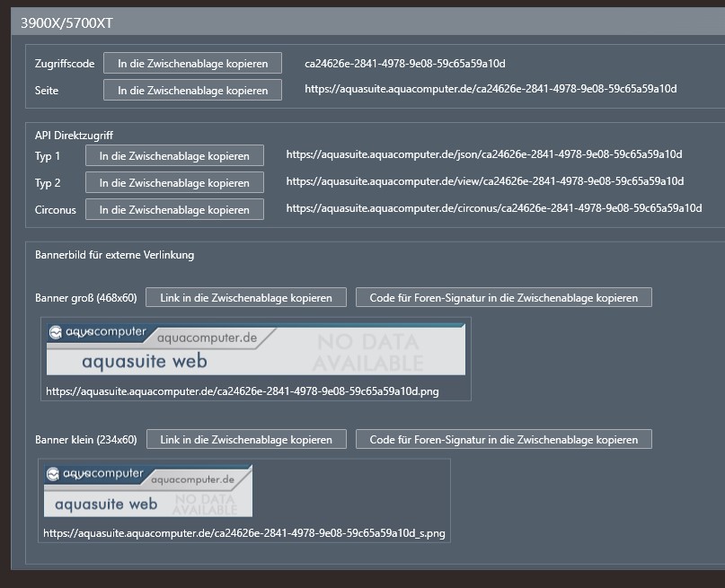This screenshot has height=588, width=725.
Task: Copy the large banner link to clipboard
Action: click(x=246, y=297)
